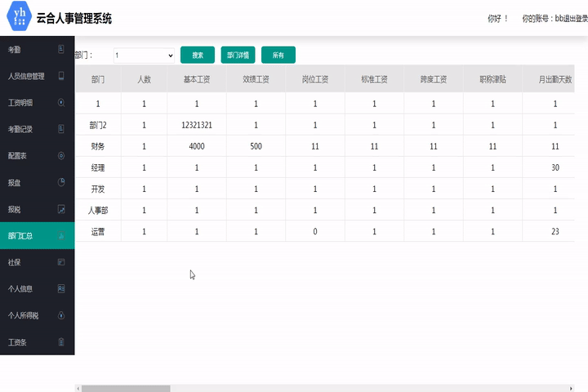Click the icon next to 人员信息管理
Viewport: 588px width, 392px height.
tap(61, 76)
